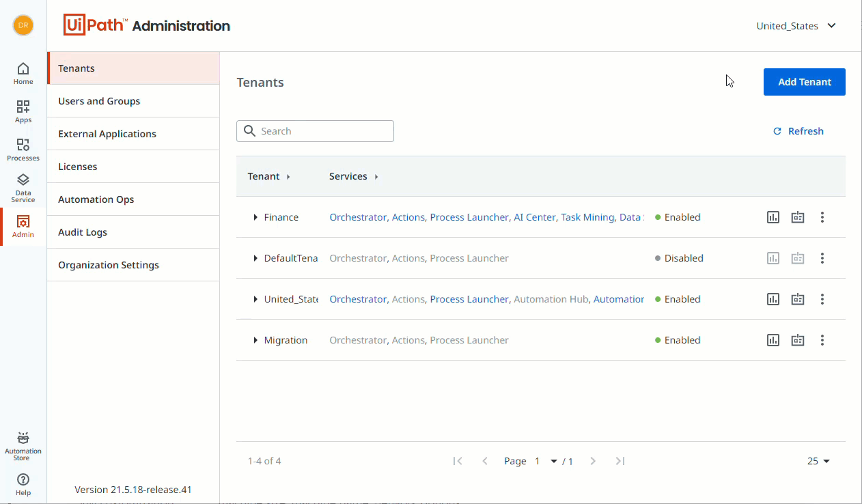
Task: Select Tenants in the admin menu
Action: tap(133, 68)
